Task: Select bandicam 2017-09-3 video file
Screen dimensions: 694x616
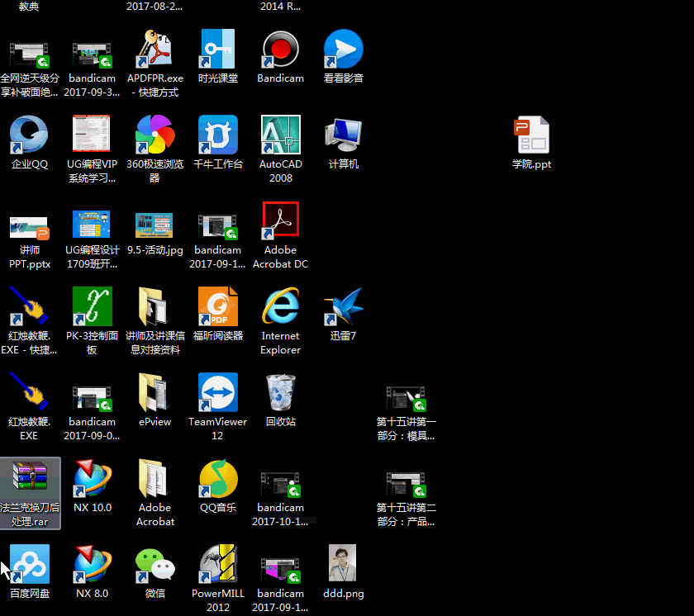Action: [x=92, y=70]
